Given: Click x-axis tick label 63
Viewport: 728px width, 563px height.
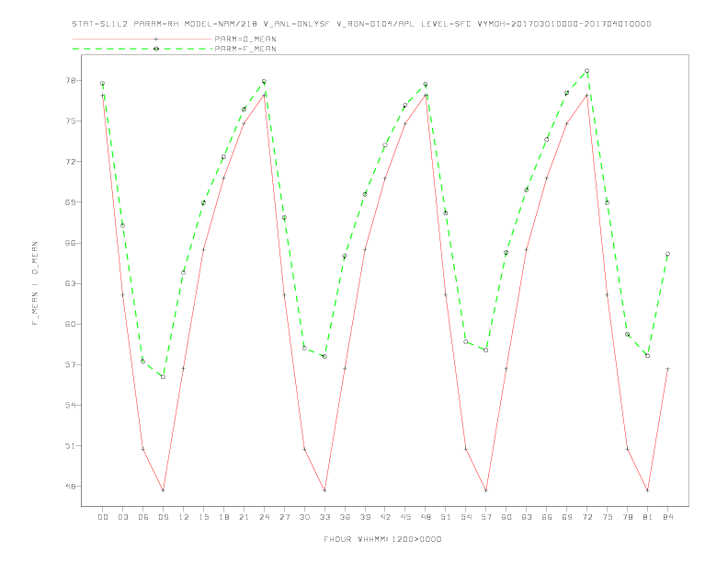Looking at the screenshot, I should [x=527, y=517].
